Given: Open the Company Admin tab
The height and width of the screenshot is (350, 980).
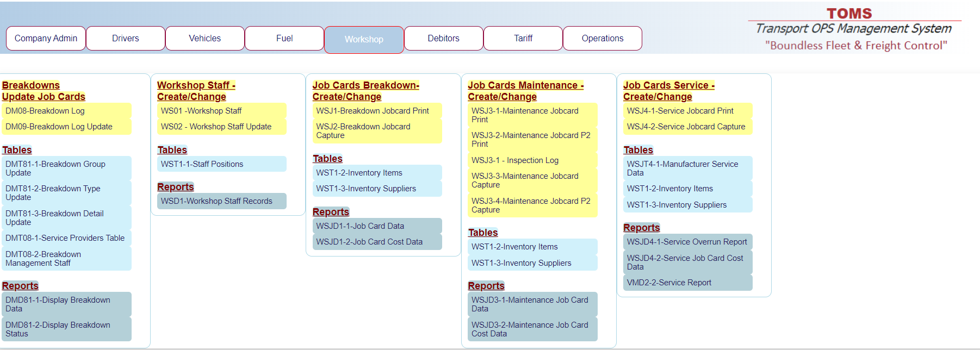Looking at the screenshot, I should click(x=46, y=39).
